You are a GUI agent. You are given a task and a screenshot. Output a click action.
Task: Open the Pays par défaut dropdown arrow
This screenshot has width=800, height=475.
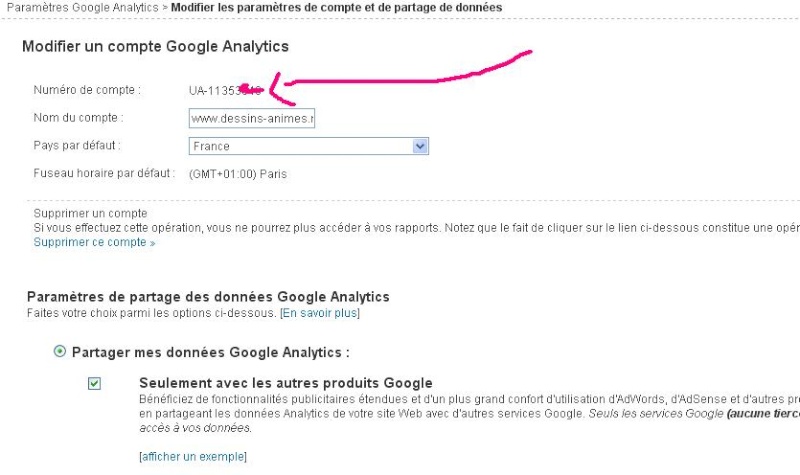420,146
